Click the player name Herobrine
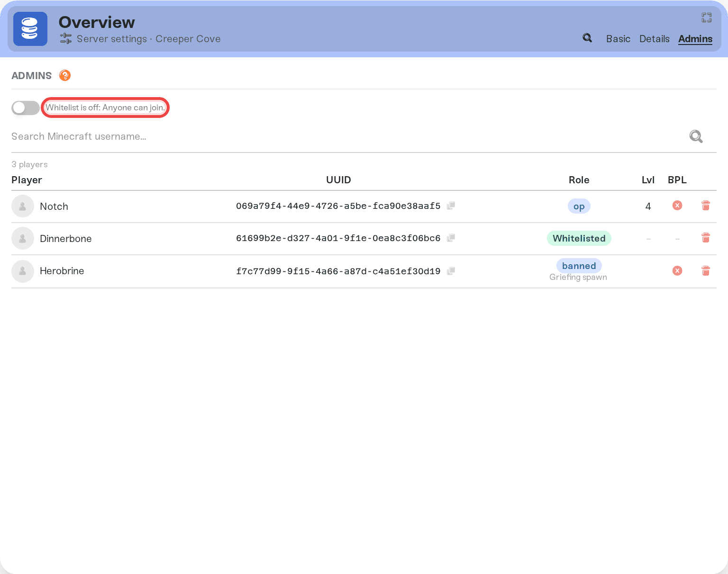The width and height of the screenshot is (728, 574). 62,271
